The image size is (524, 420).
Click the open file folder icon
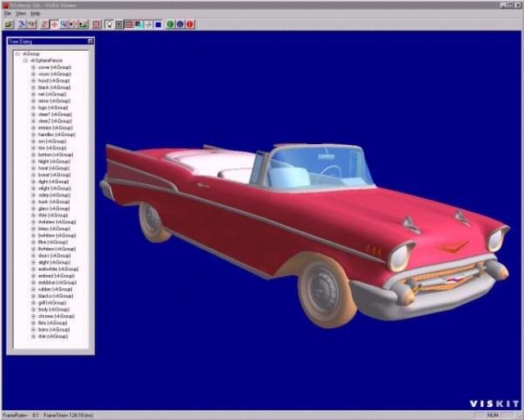point(8,25)
